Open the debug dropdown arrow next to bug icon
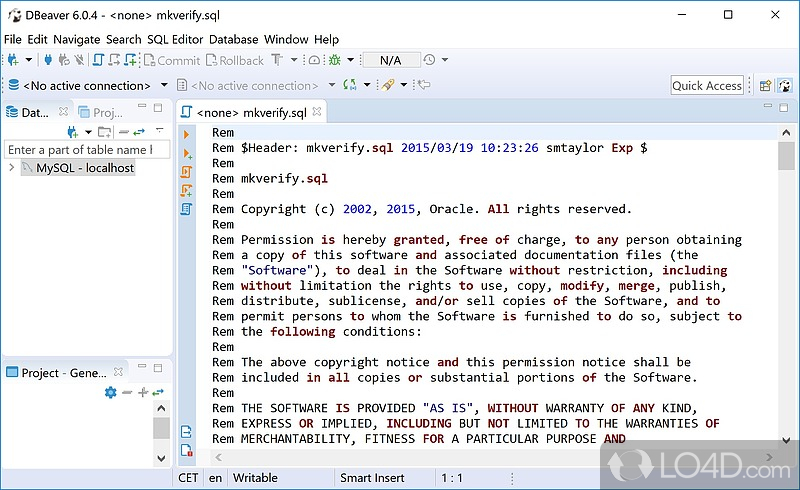The height and width of the screenshot is (490, 800). (x=351, y=60)
